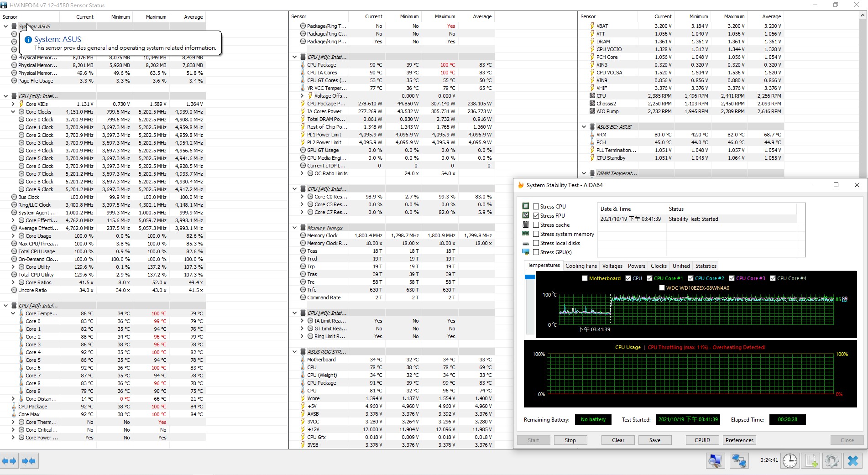This screenshot has width=868, height=475.
Task: Open CPUID from the AIDA64 window
Action: click(702, 440)
